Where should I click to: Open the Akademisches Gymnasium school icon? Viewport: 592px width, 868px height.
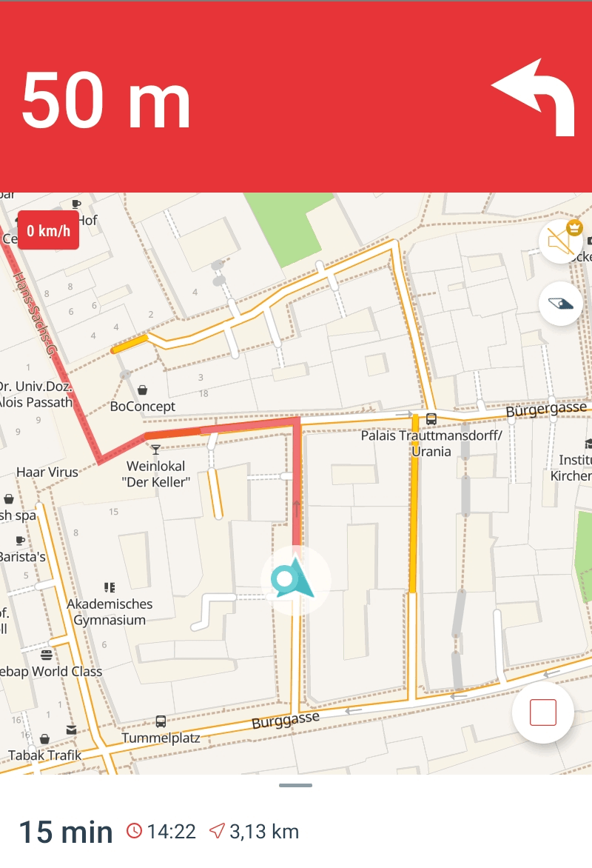coord(110,587)
